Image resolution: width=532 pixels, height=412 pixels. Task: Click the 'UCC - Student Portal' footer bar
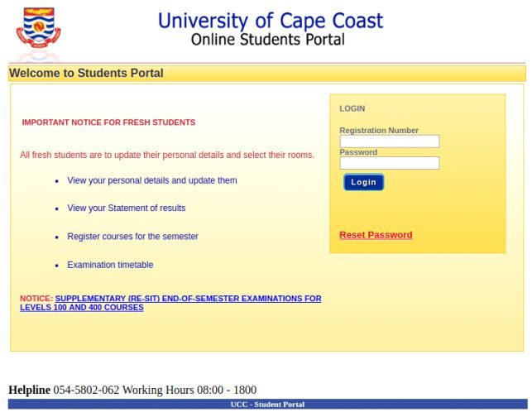click(267, 405)
